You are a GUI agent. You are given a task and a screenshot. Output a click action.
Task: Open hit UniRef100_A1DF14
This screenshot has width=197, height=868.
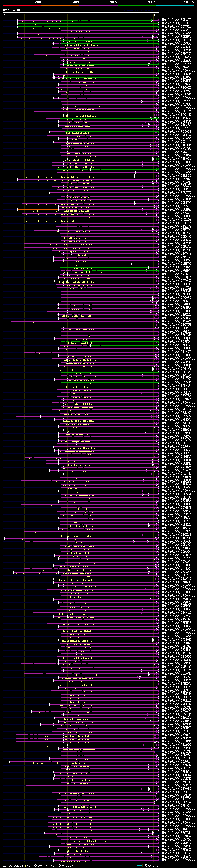point(177,453)
